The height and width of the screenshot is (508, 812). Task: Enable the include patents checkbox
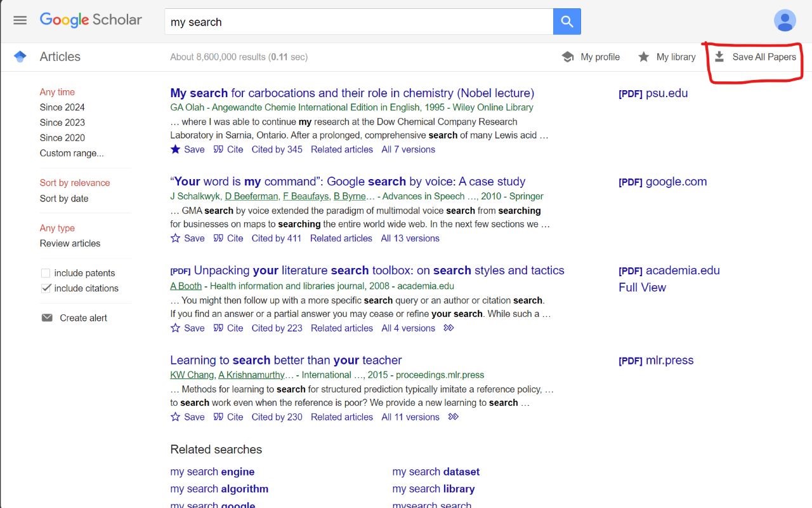coord(46,273)
